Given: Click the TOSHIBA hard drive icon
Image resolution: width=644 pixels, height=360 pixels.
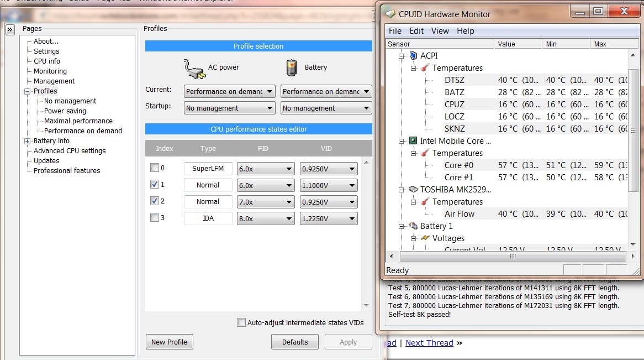Looking at the screenshot, I should pyautogui.click(x=413, y=189).
